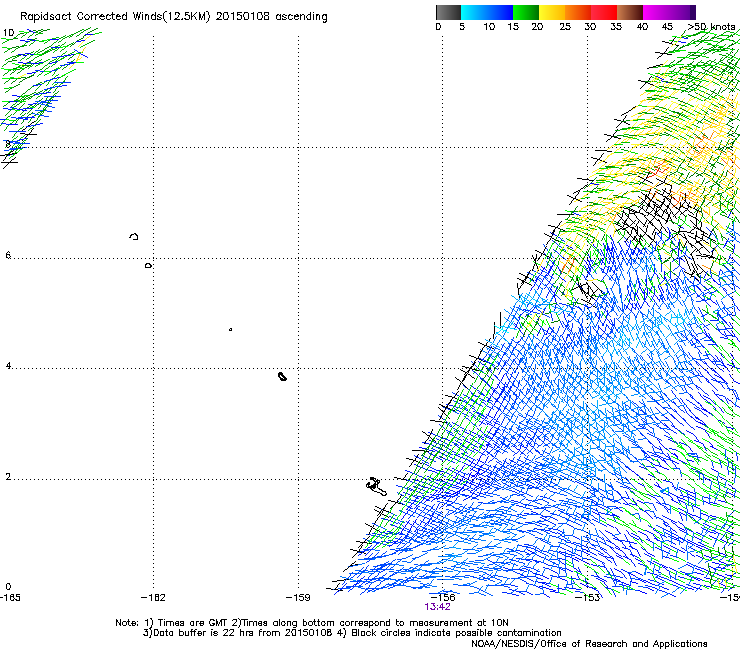The width and height of the screenshot is (740, 650).
Task: Click the 'Data buffer is 22 hrs' note line
Action: (x=352, y=633)
